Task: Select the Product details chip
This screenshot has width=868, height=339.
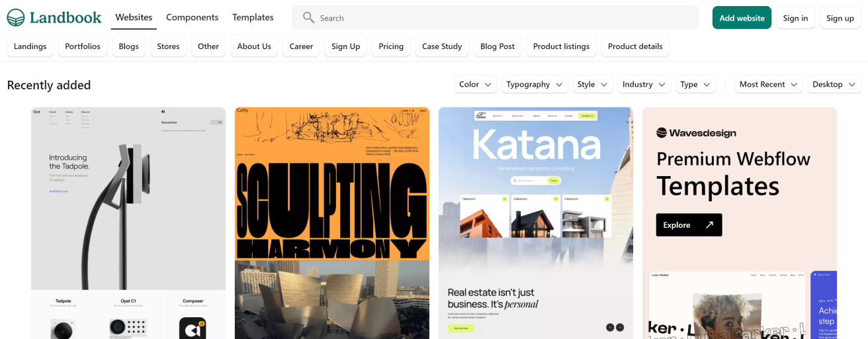Action: click(x=635, y=46)
